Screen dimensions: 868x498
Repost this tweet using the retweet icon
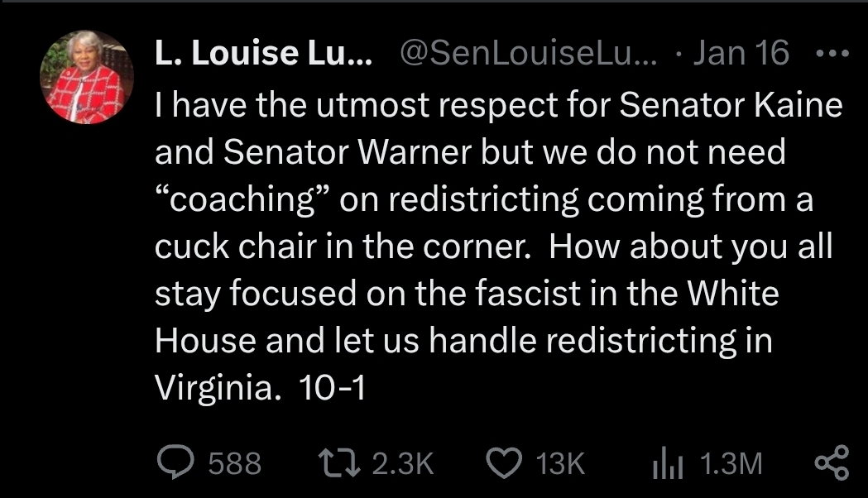tap(339, 462)
